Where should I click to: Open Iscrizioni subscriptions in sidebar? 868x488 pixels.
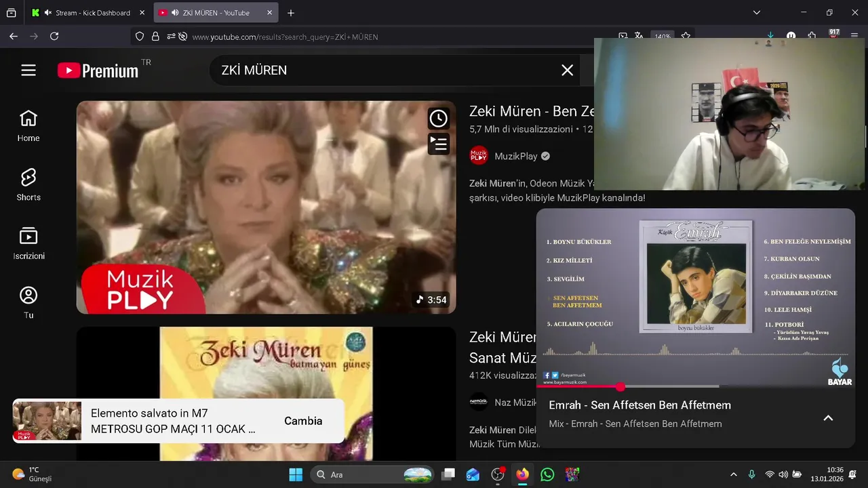[x=28, y=244]
